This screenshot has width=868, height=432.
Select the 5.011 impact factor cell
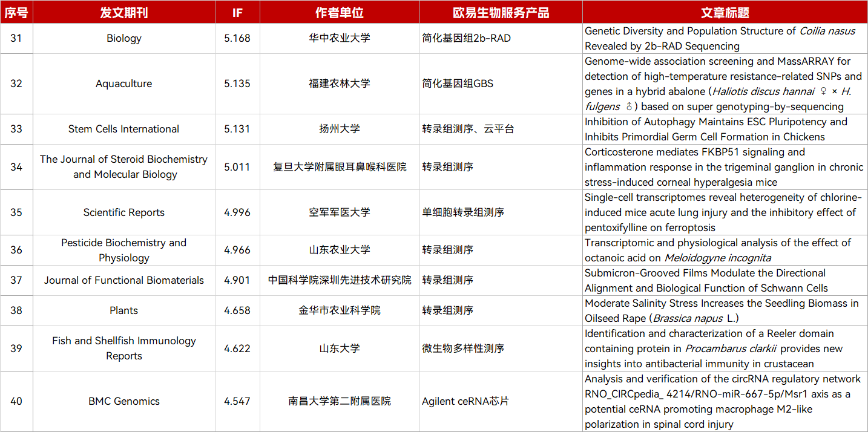tap(237, 167)
